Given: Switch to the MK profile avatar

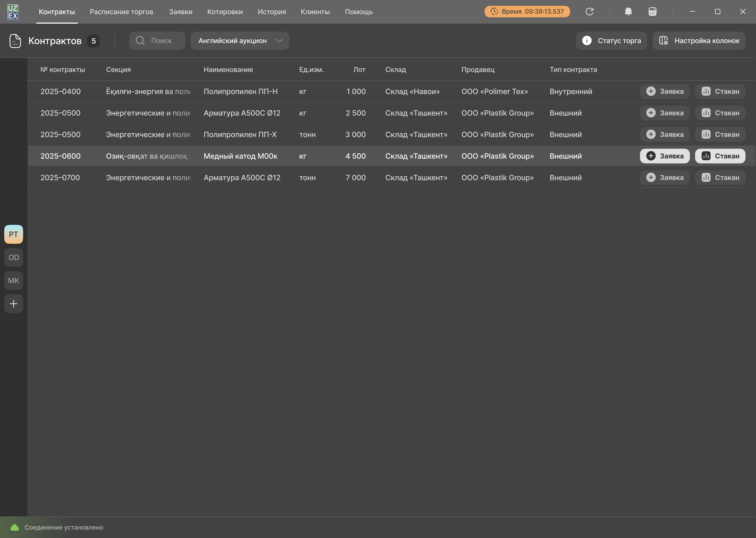Looking at the screenshot, I should coord(14,281).
